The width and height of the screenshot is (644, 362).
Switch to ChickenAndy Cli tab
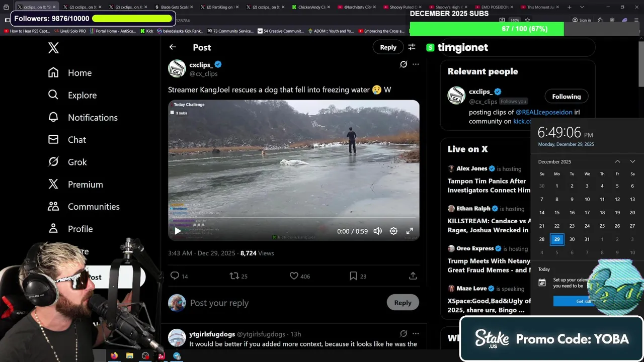tap(311, 7)
